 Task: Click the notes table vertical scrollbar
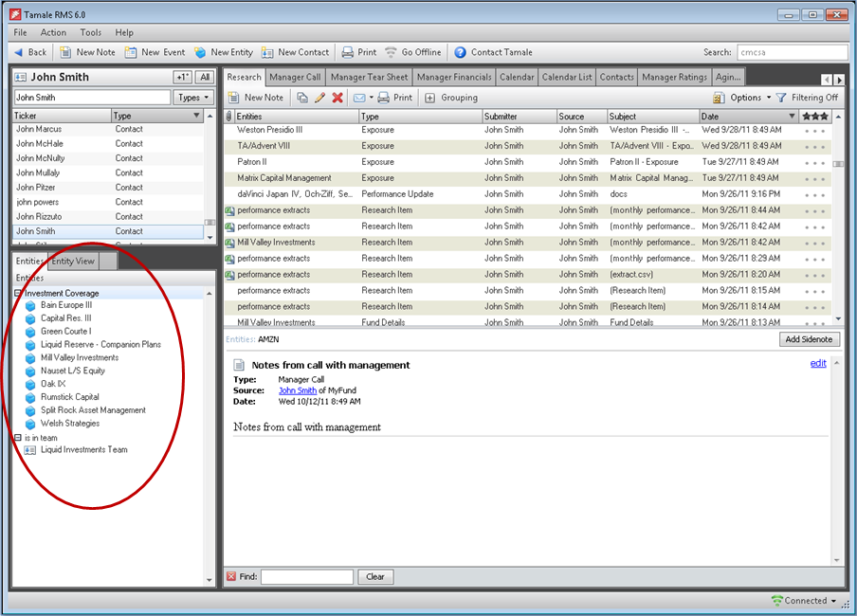point(838,217)
